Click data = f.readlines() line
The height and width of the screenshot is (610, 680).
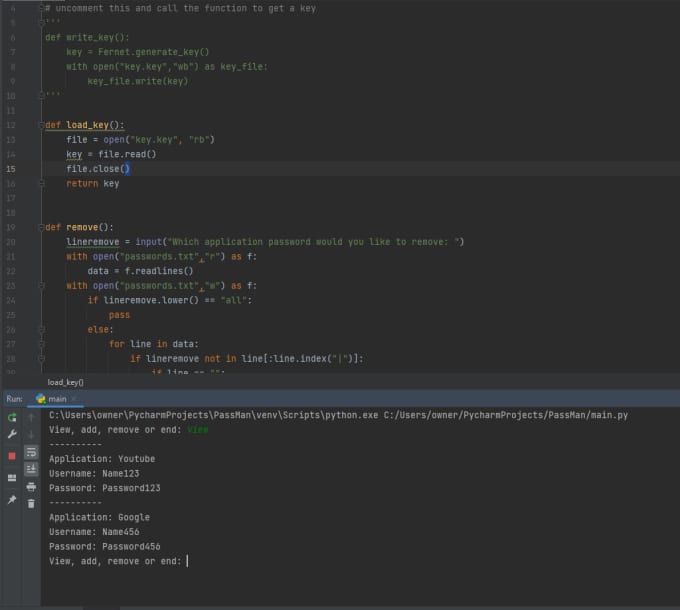click(x=140, y=271)
